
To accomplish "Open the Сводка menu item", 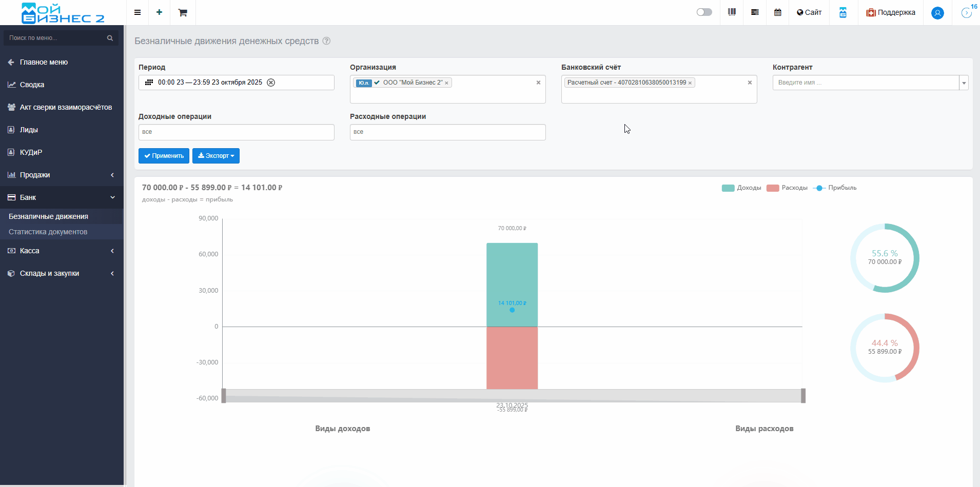I will click(32, 85).
